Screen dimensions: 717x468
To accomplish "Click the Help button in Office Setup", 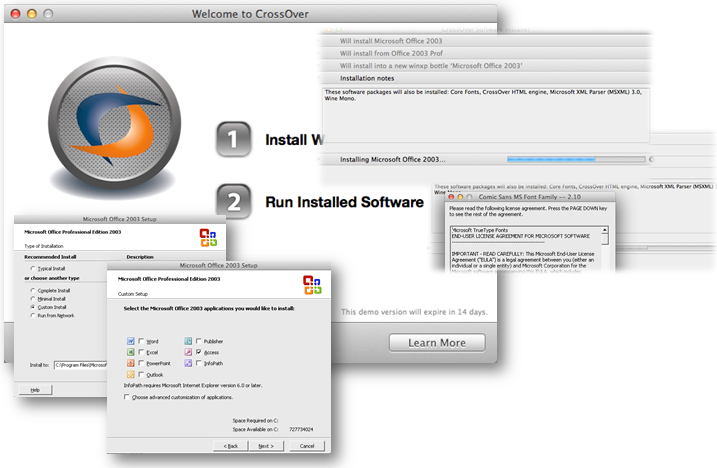I will click(35, 390).
